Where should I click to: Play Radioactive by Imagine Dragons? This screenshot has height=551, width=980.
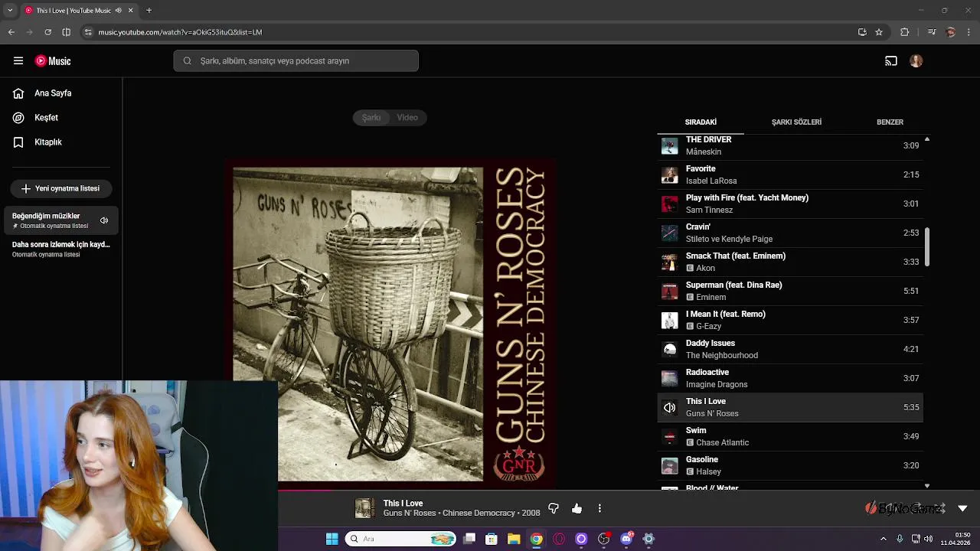point(790,378)
